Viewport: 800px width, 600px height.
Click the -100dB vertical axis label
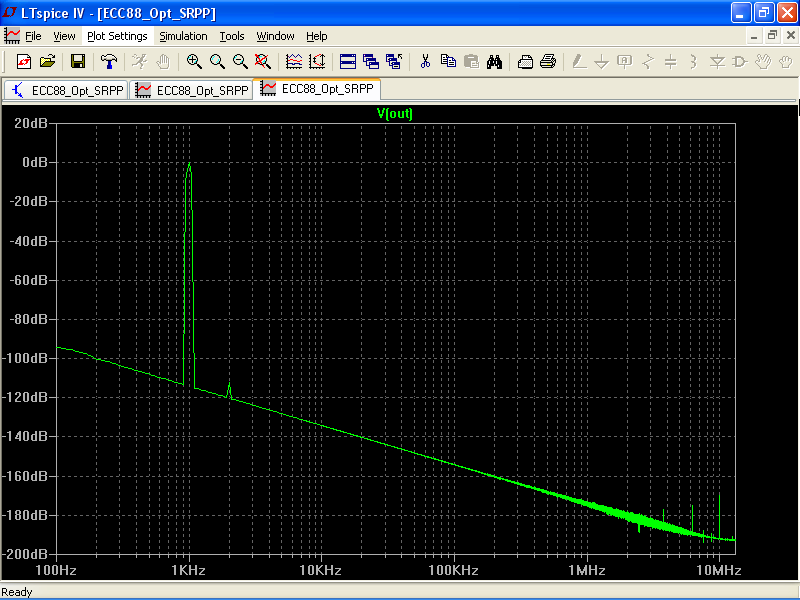[x=25, y=358]
